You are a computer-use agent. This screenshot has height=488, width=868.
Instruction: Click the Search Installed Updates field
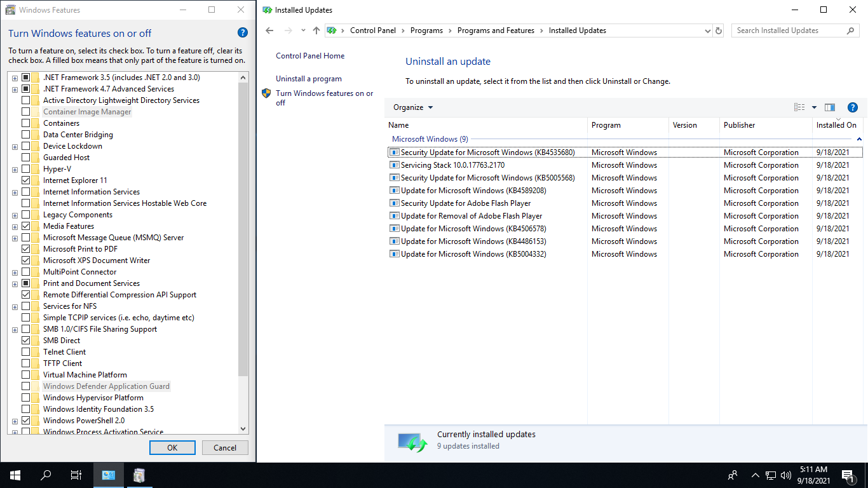(x=788, y=30)
